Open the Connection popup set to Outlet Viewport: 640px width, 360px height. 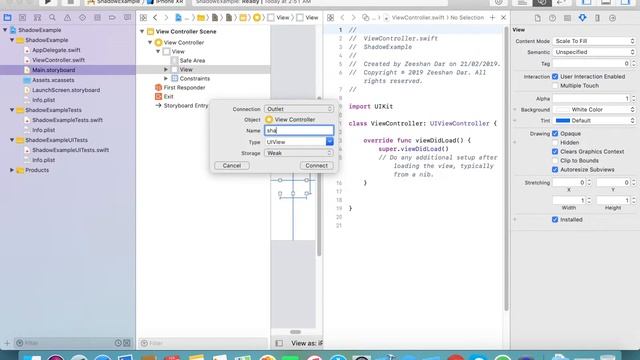coord(299,109)
